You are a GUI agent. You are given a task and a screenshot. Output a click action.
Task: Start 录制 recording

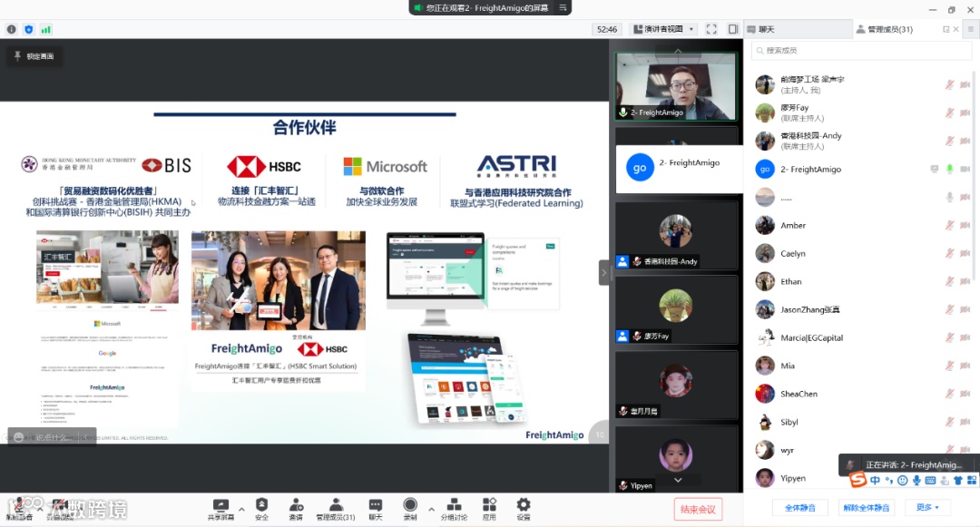(410, 510)
